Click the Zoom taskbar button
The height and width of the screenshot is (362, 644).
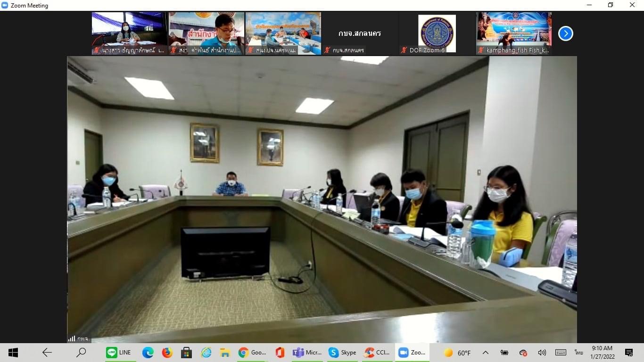(412, 353)
